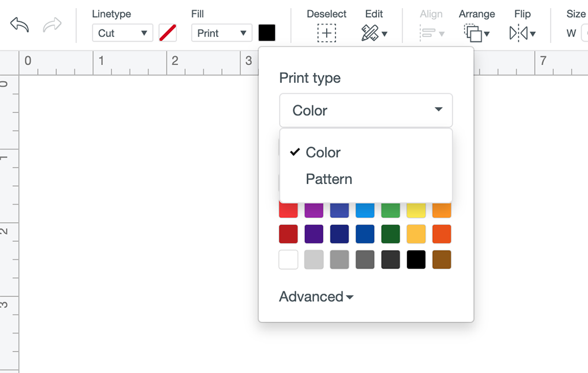Pick the light green swatch in first row
Image resolution: width=588 pixels, height=373 pixels.
pyautogui.click(x=390, y=210)
